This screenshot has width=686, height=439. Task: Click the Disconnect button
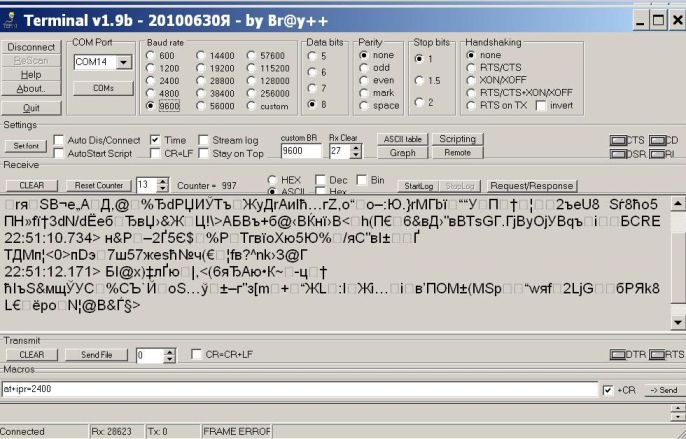(x=31, y=47)
